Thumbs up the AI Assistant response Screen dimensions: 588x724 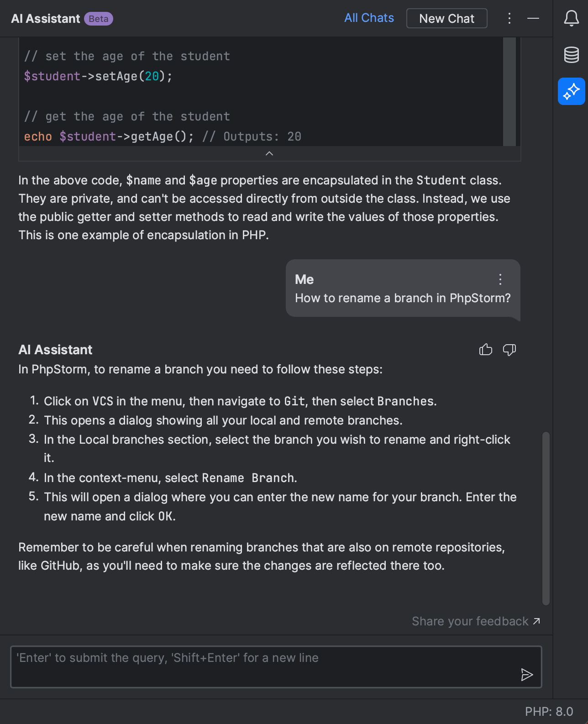(485, 350)
